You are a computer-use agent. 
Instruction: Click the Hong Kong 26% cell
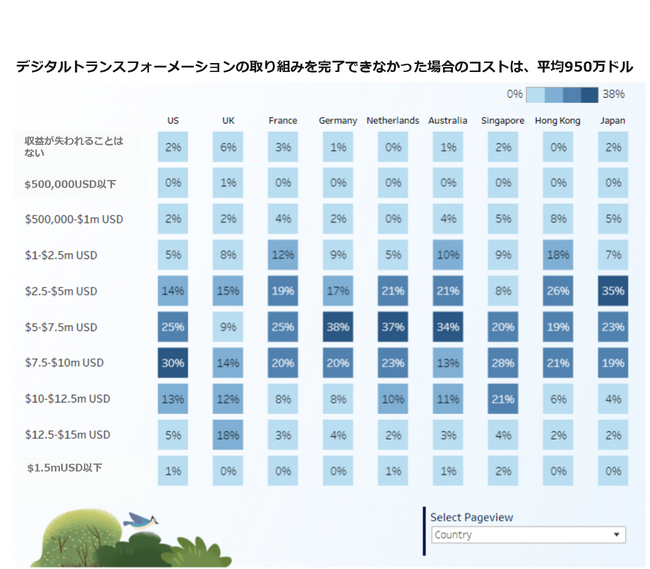[x=558, y=291]
